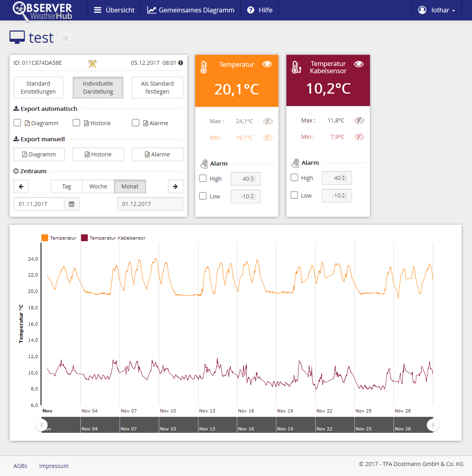Screen dimensions: 472x476
Task: Click the Als Standard festlegen button
Action: point(157,88)
